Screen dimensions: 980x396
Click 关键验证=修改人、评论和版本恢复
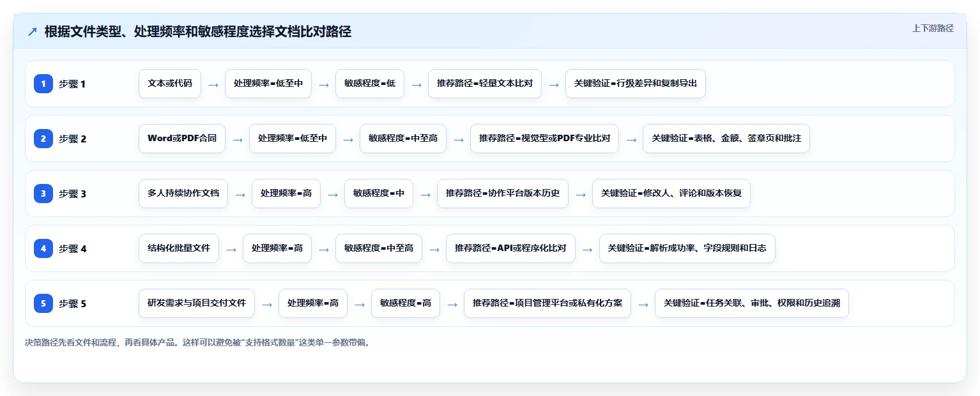pyautogui.click(x=671, y=194)
